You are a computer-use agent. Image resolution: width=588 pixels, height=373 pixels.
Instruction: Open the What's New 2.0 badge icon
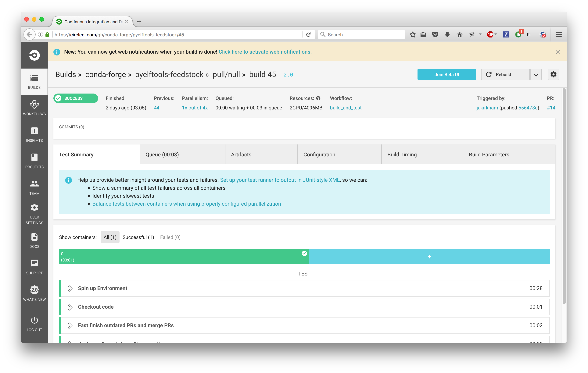coord(34,290)
